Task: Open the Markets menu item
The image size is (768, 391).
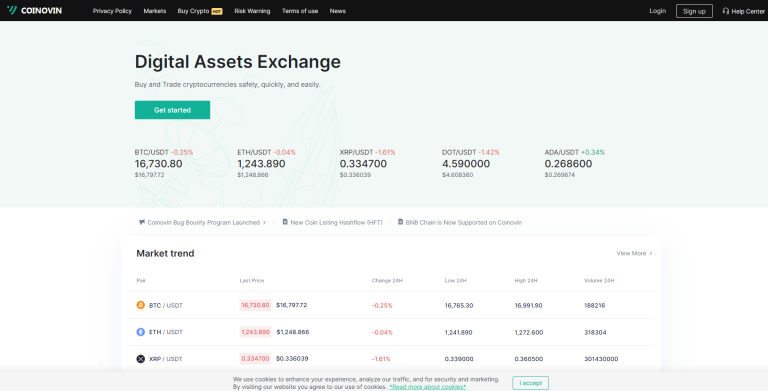Action: 155,11
